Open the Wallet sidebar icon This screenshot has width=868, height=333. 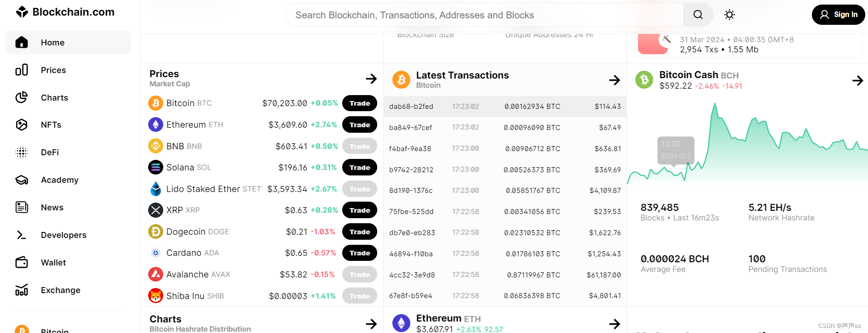[22, 262]
